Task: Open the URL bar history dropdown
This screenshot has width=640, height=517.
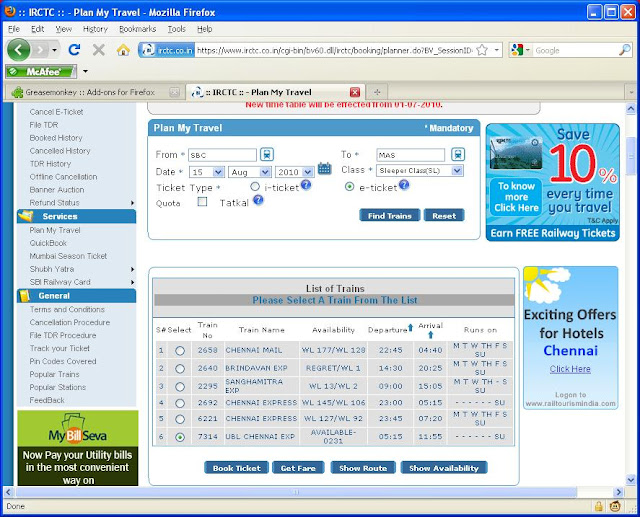Action: pos(496,50)
